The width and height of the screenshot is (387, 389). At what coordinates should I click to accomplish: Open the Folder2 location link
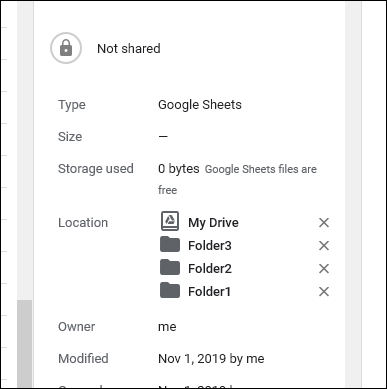[210, 269]
